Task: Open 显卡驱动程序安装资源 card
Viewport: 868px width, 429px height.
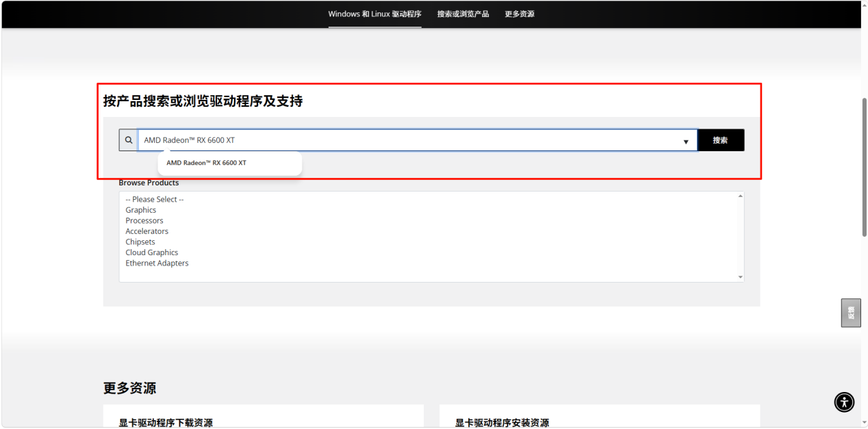Action: [600, 417]
